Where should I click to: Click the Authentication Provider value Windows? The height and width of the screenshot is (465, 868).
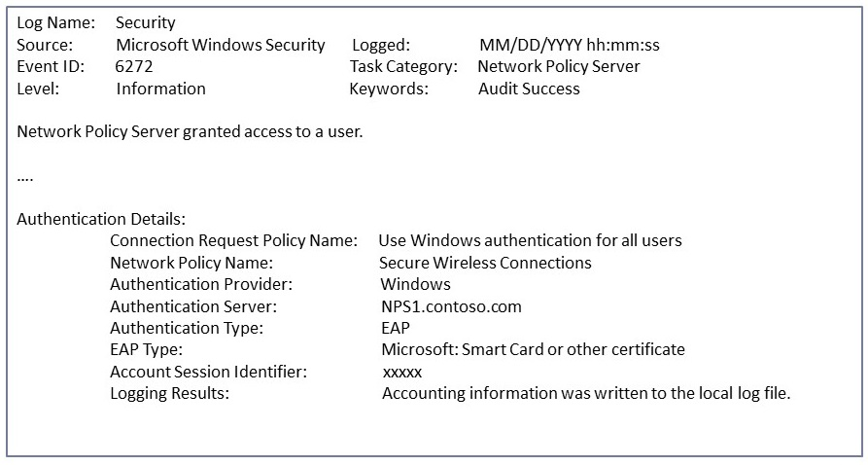click(x=415, y=284)
